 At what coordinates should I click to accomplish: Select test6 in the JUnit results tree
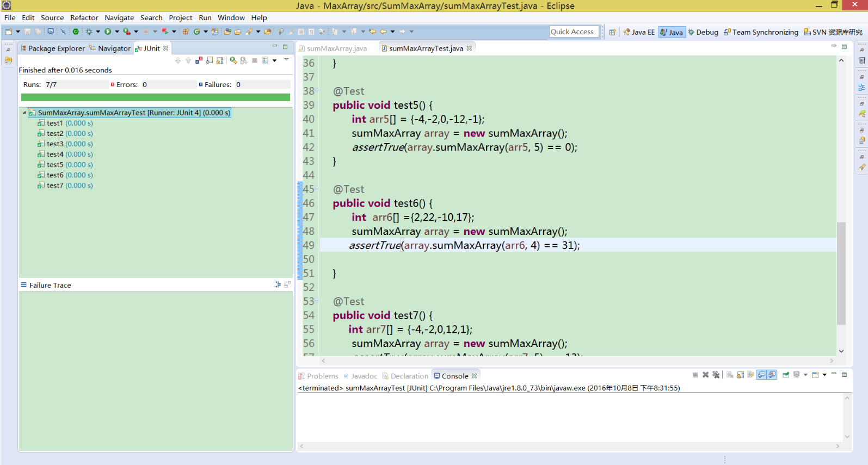pyautogui.click(x=65, y=175)
